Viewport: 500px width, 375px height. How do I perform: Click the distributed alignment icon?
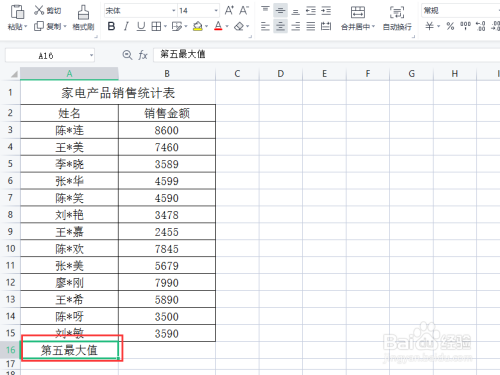(x=326, y=26)
